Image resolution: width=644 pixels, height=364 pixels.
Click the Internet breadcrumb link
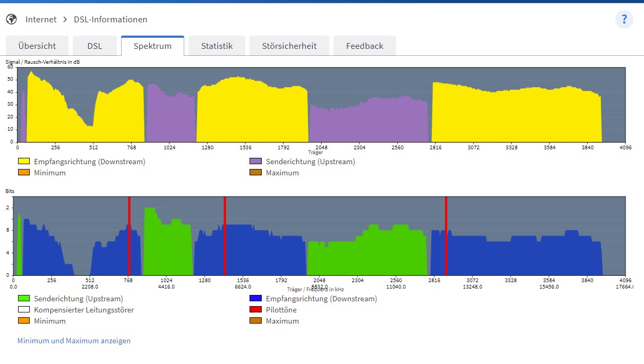[41, 20]
